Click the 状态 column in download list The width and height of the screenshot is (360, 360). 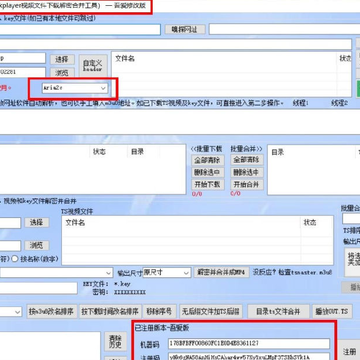click(99, 152)
